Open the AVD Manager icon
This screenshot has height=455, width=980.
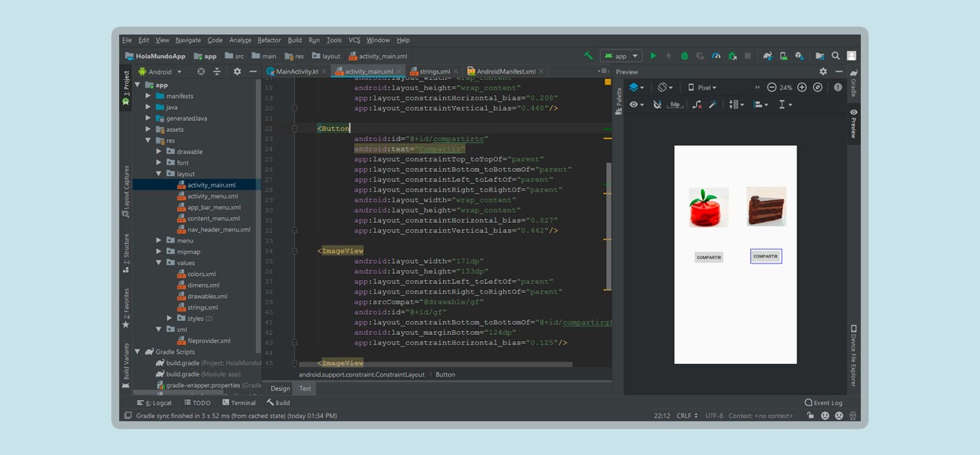(x=783, y=56)
